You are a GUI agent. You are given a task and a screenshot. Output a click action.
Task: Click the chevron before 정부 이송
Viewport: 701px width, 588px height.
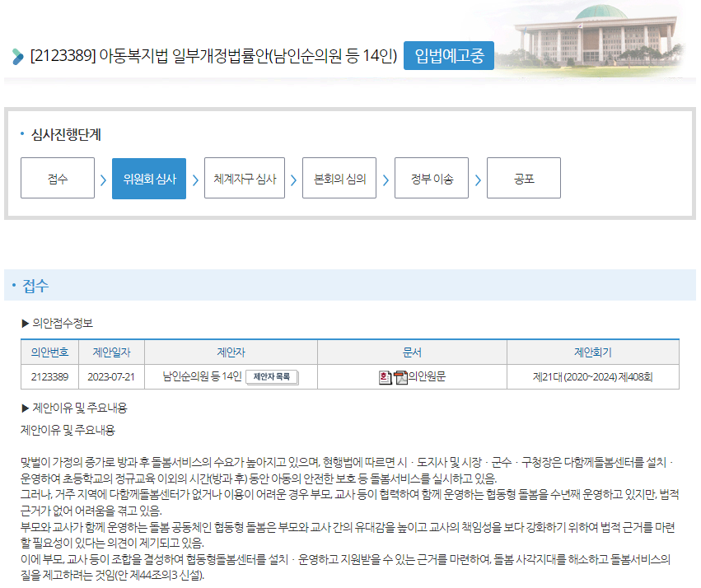tap(386, 180)
